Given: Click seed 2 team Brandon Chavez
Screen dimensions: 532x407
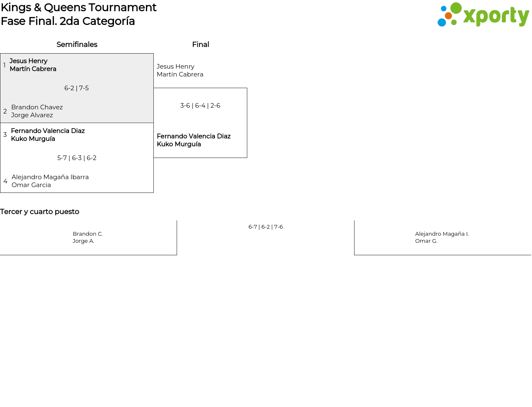Looking at the screenshot, I should (37, 107).
